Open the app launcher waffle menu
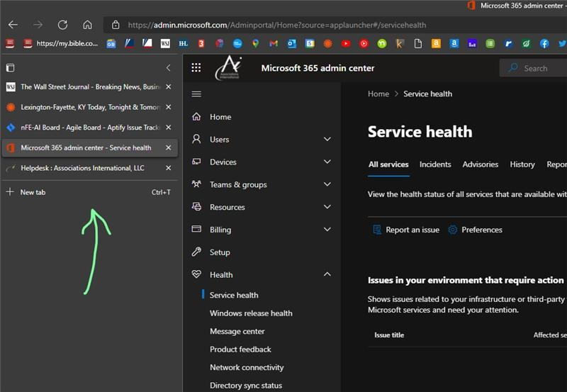567x392 pixels. (196, 67)
